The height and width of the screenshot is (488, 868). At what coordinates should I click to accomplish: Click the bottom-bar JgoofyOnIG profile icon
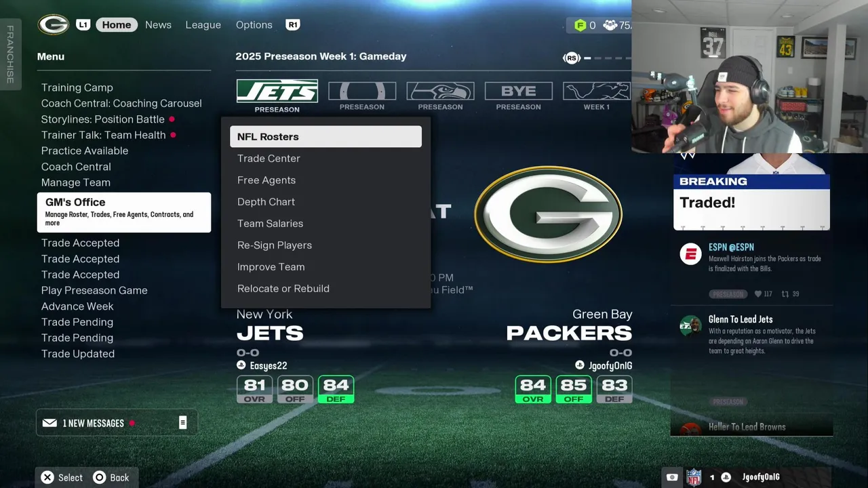click(x=726, y=477)
